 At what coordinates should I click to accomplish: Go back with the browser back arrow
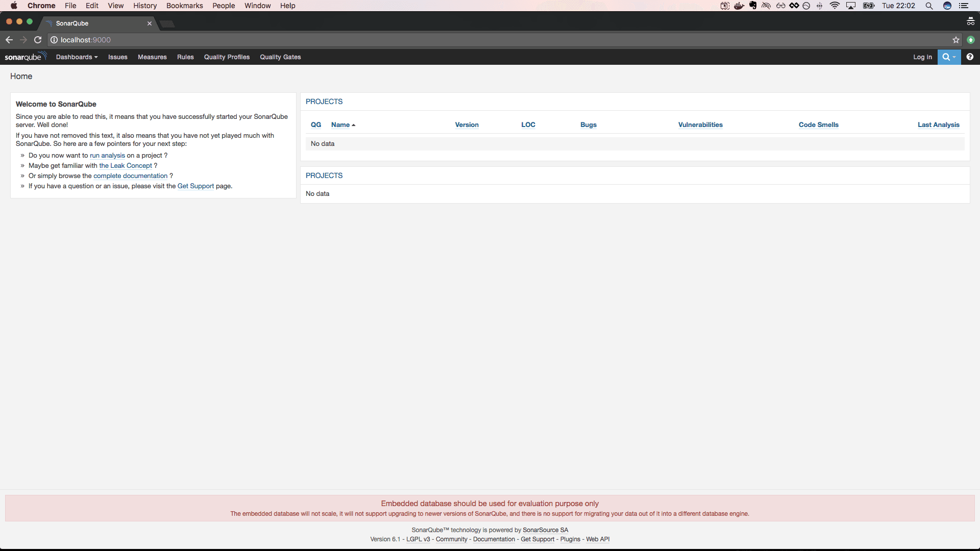coord(9,40)
